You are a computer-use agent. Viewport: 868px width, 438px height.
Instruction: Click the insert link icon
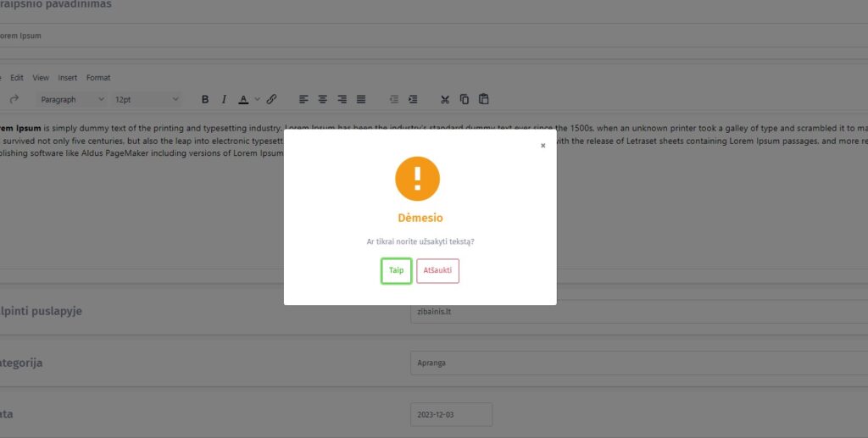(272, 99)
